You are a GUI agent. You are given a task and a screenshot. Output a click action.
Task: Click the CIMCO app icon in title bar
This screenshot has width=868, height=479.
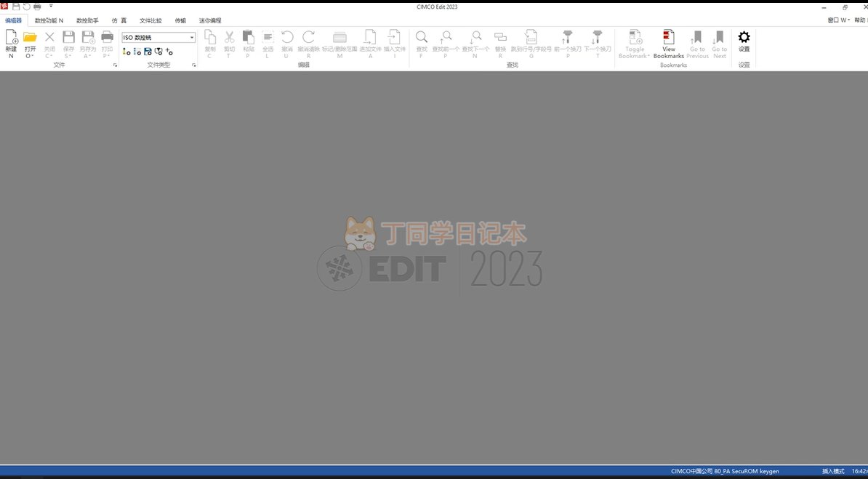coord(4,6)
